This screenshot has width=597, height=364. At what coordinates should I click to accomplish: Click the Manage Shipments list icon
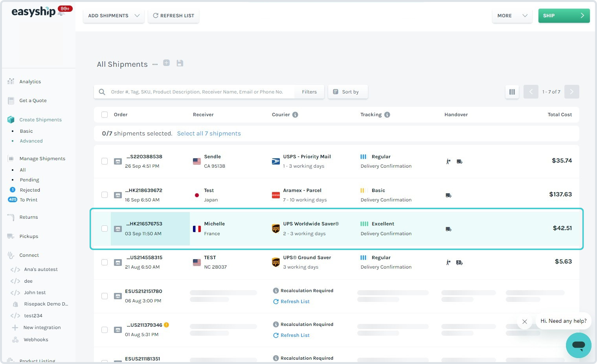coord(11,159)
